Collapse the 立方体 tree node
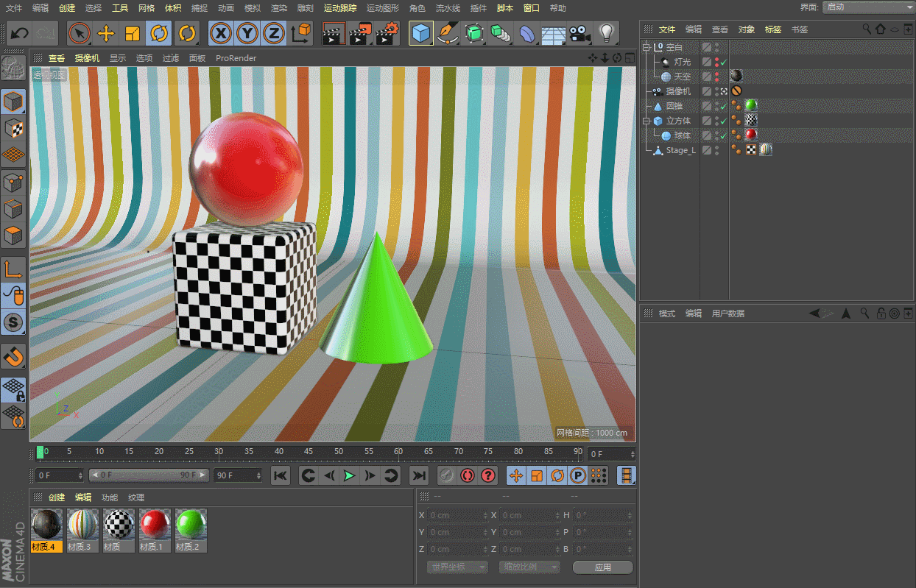 [x=647, y=121]
